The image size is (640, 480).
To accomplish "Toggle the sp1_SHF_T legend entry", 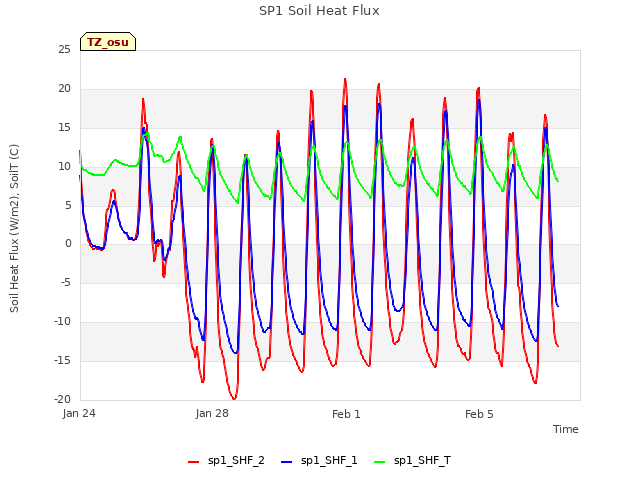I will click(413, 461).
